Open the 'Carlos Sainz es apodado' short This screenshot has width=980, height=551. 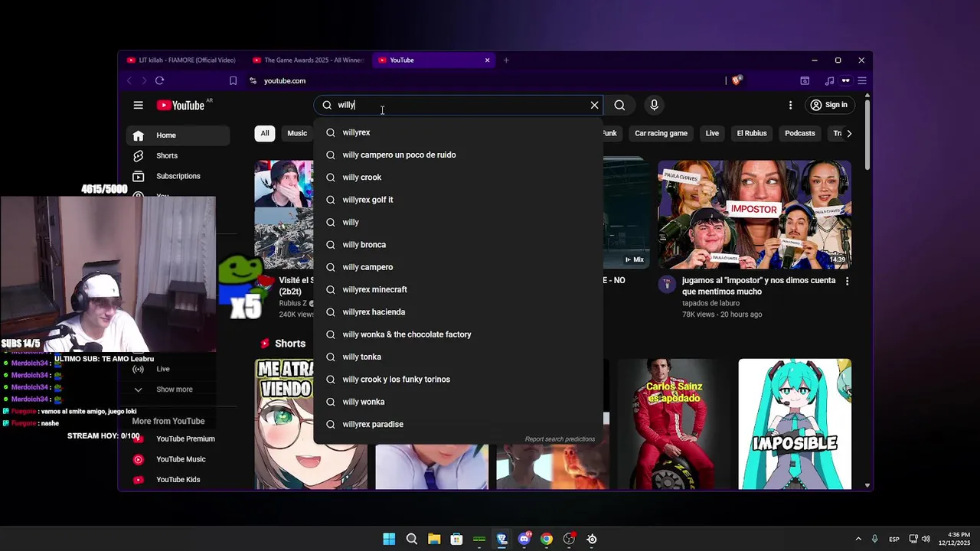pos(674,424)
